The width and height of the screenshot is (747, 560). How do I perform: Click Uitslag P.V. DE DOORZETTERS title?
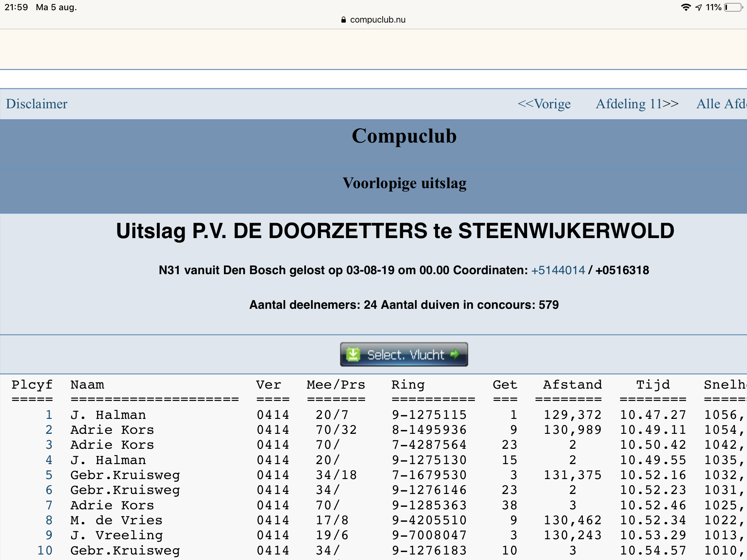tap(395, 231)
